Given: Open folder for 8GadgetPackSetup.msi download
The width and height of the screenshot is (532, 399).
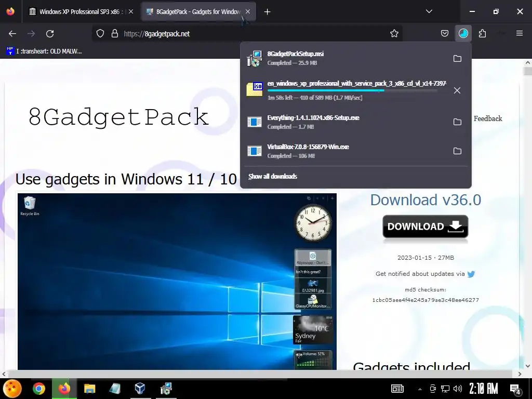Looking at the screenshot, I should [x=457, y=58].
